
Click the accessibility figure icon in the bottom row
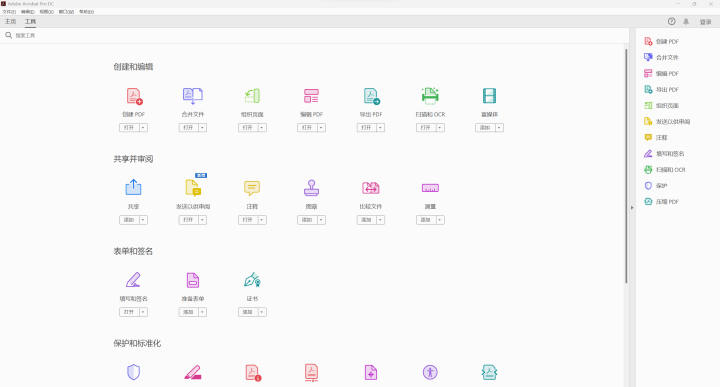pos(430,372)
